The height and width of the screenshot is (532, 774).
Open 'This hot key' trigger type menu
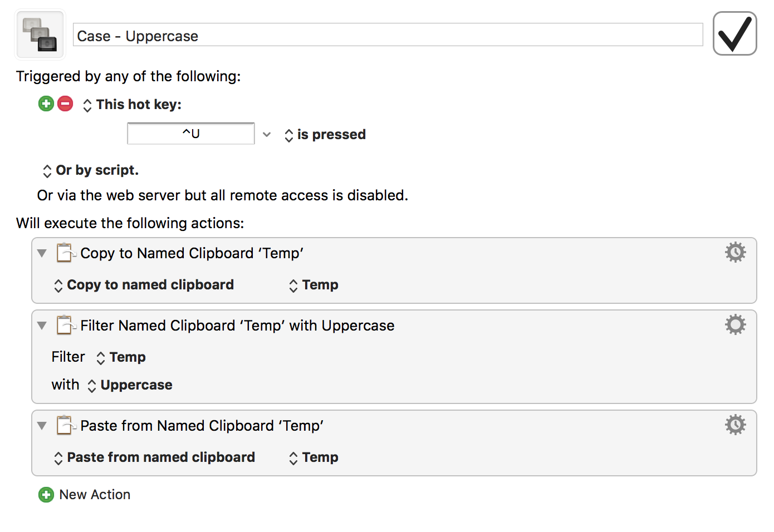coord(132,105)
